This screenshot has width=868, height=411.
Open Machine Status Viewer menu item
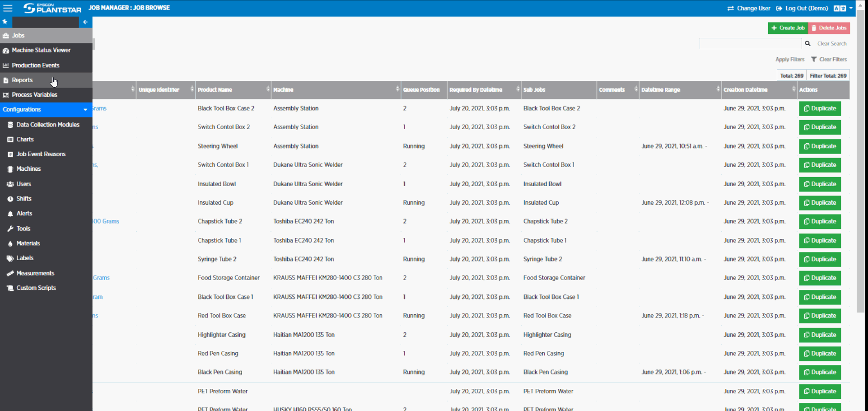click(x=46, y=50)
